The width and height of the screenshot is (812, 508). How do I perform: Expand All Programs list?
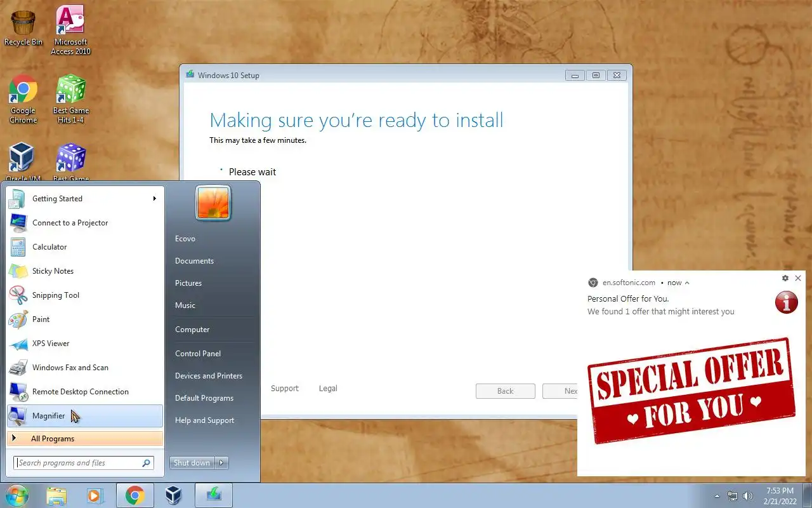point(85,439)
